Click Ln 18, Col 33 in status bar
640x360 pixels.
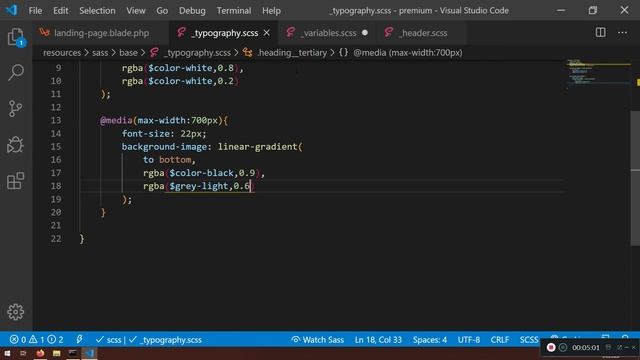click(x=378, y=340)
